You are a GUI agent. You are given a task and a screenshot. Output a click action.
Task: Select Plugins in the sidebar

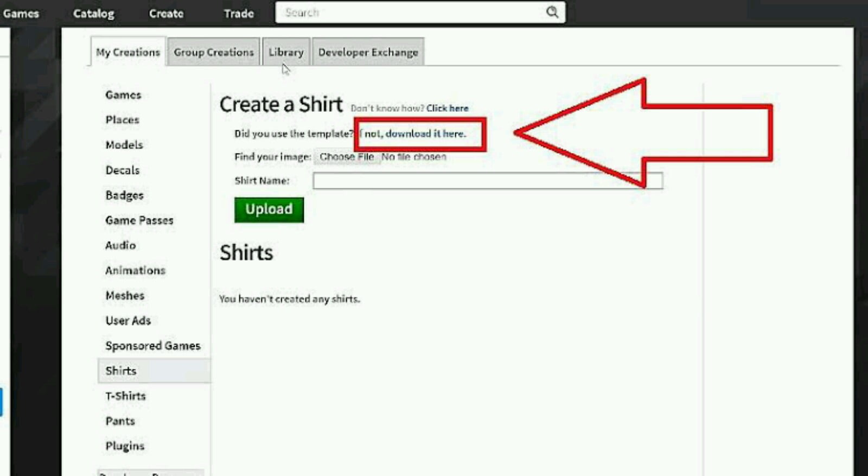(125, 446)
